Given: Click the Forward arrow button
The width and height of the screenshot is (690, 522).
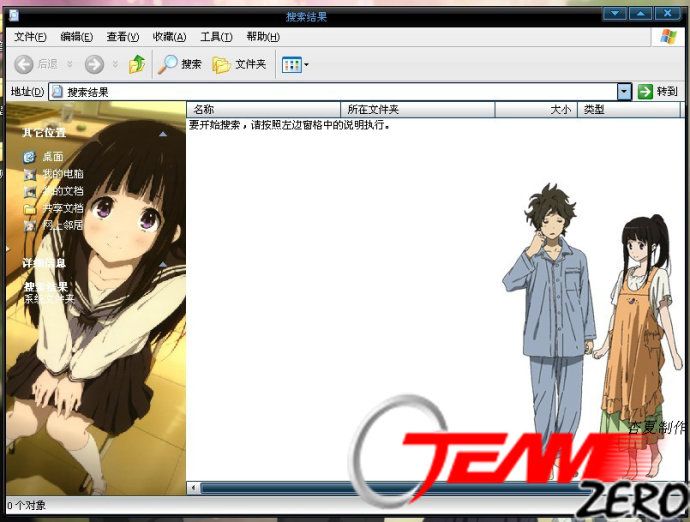Looking at the screenshot, I should pyautogui.click(x=94, y=64).
